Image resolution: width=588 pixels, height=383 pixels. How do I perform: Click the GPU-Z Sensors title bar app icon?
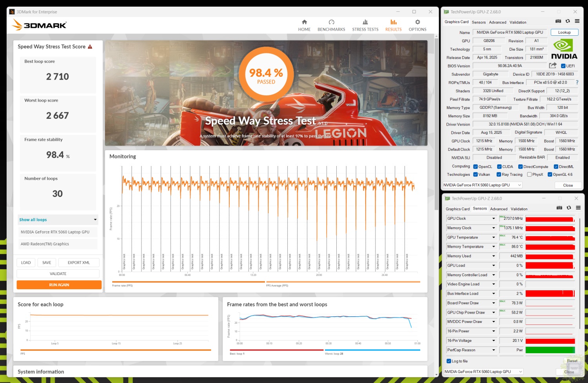click(x=447, y=199)
